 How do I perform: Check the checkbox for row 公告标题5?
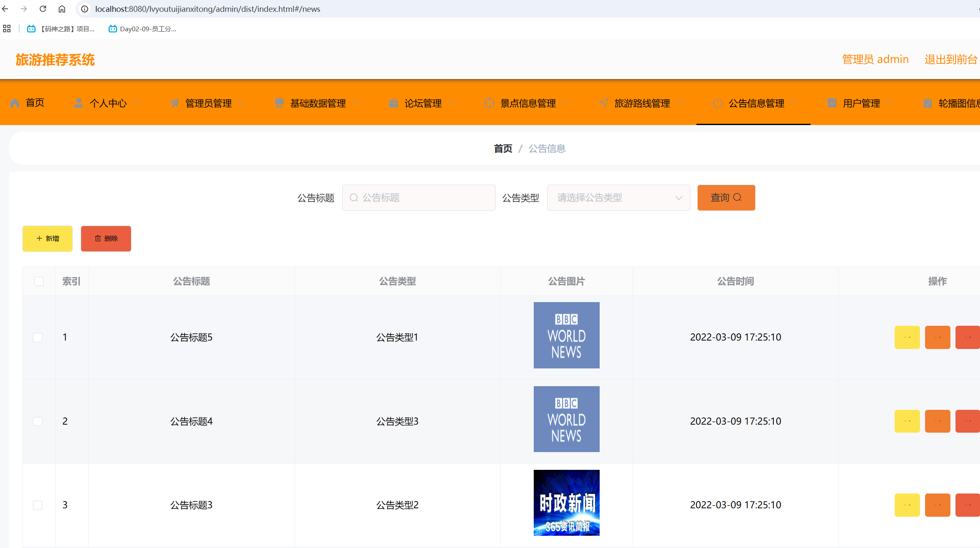[38, 337]
